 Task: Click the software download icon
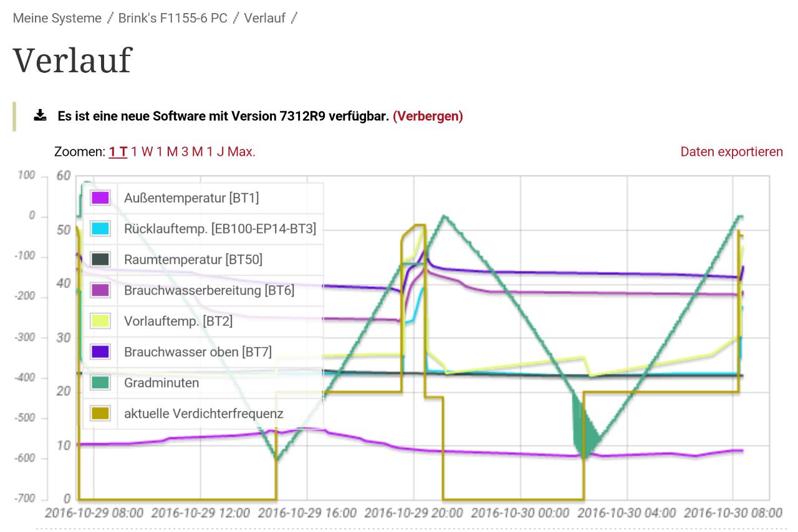pos(40,116)
